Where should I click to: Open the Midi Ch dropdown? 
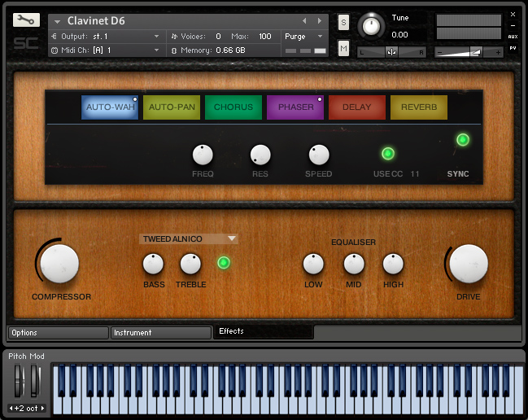(106, 50)
